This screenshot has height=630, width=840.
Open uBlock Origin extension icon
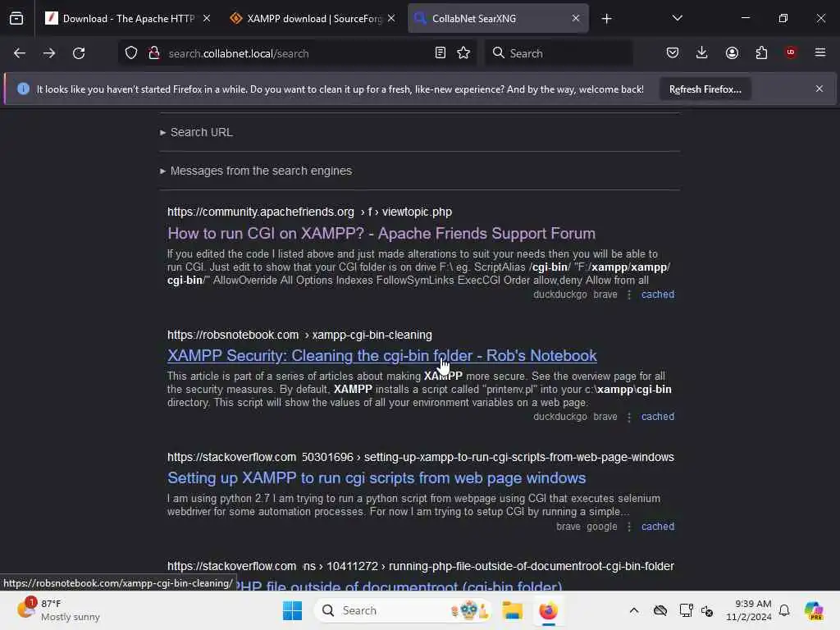coord(791,53)
